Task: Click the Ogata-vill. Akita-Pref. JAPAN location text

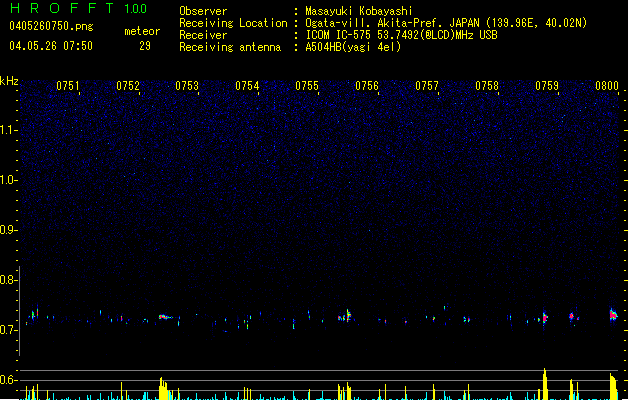Action: [x=446, y=23]
